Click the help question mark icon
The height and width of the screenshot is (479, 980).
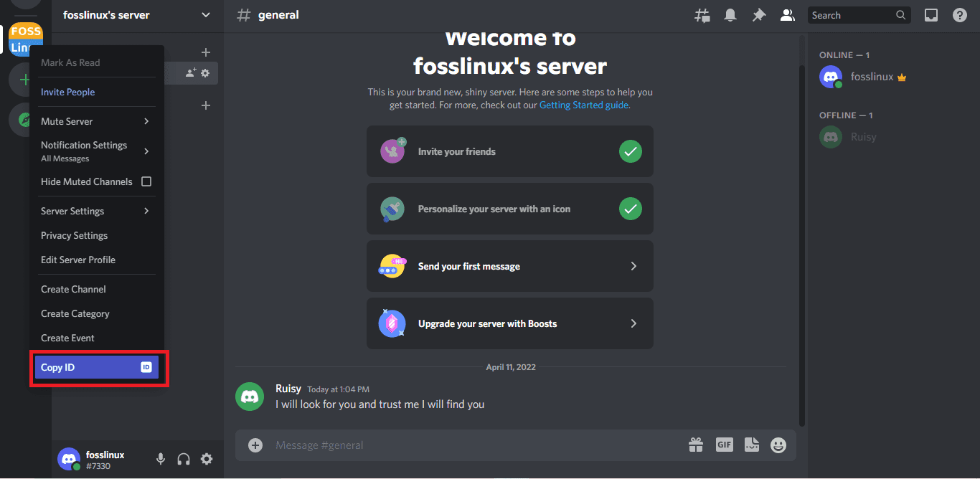pyautogui.click(x=959, y=15)
